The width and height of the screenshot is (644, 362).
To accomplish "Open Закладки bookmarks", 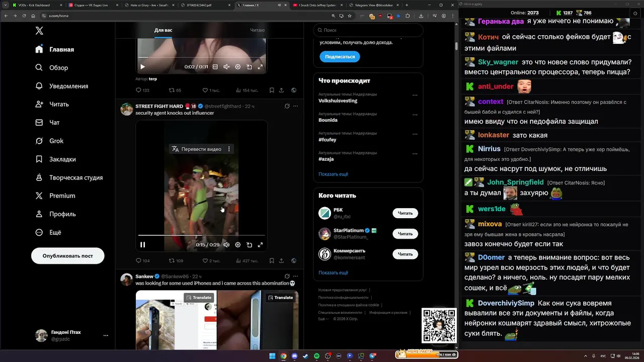I will [x=56, y=159].
